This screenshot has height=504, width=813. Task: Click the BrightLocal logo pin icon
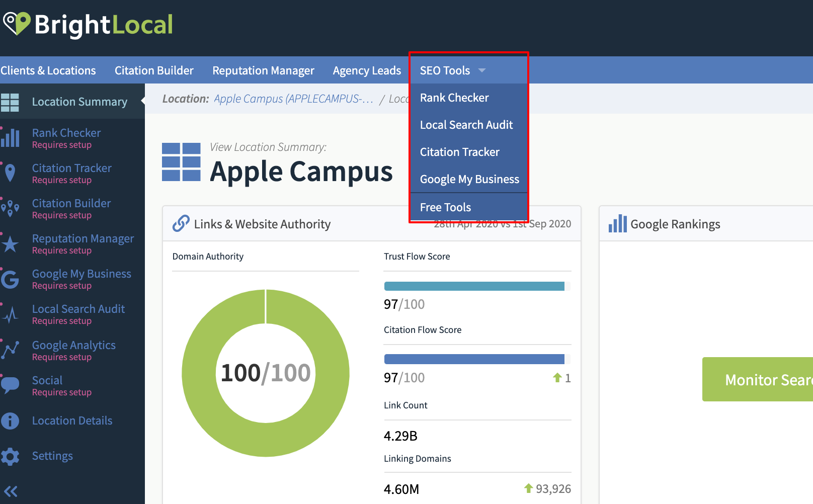(17, 23)
